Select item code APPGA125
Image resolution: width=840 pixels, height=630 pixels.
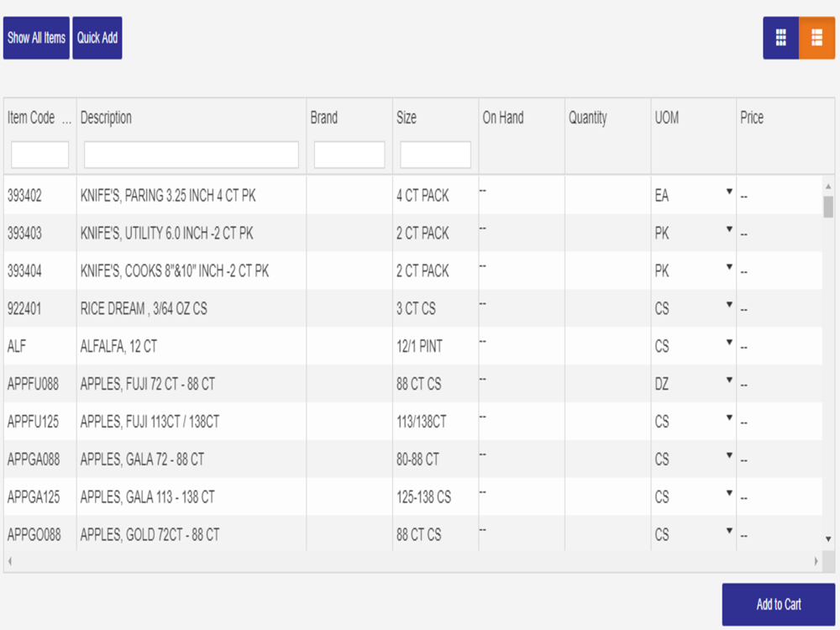pos(34,496)
